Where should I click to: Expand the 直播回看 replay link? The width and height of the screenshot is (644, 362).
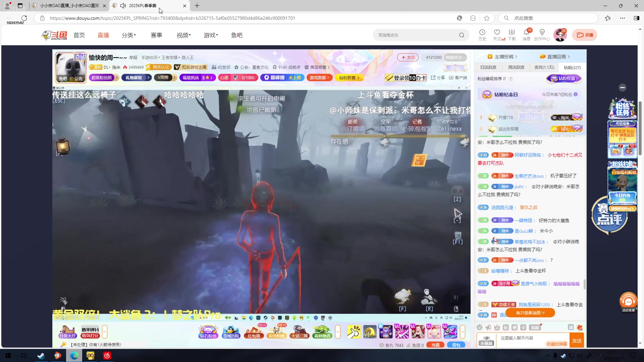555,57
